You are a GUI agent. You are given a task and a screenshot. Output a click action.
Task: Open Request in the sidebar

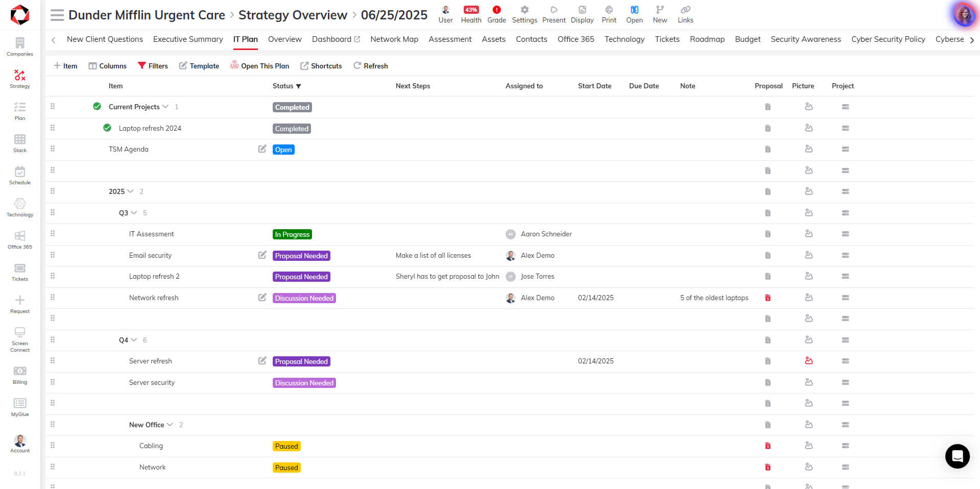pos(20,304)
